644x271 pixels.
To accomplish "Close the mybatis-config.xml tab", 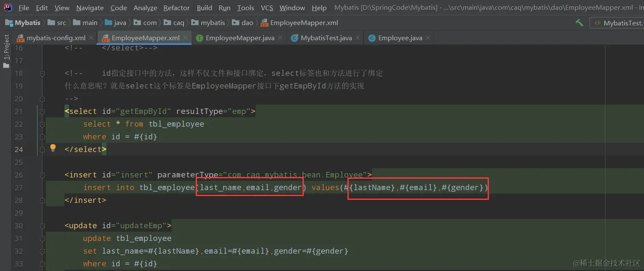I will click(91, 38).
